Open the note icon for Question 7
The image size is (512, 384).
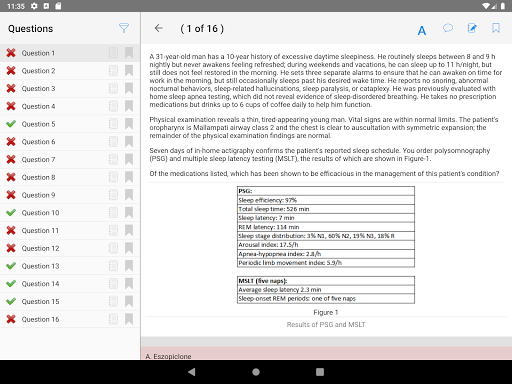pos(113,159)
